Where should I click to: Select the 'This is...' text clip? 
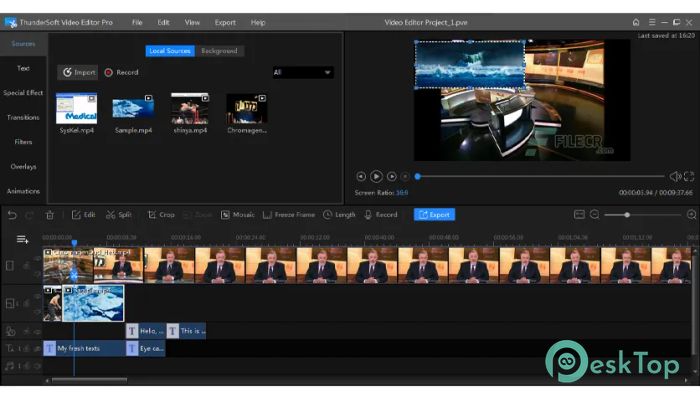pyautogui.click(x=186, y=331)
